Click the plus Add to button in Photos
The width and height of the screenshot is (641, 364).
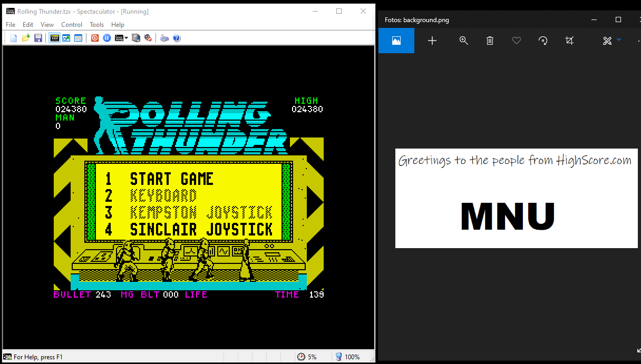pyautogui.click(x=432, y=41)
